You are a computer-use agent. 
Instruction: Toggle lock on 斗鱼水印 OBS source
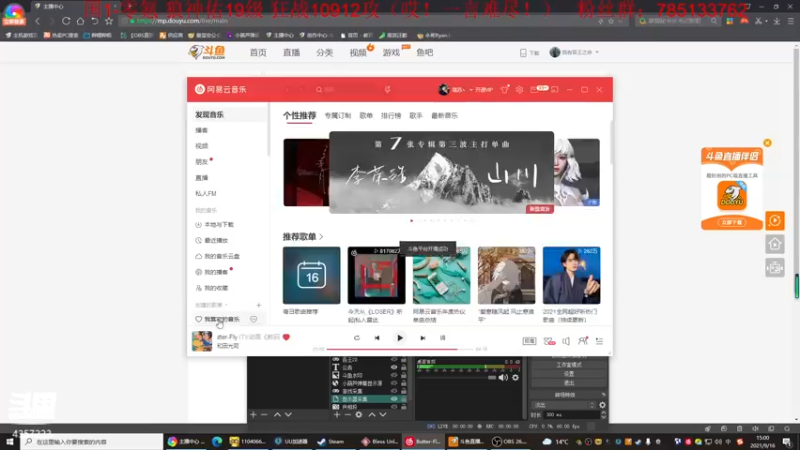click(x=404, y=375)
